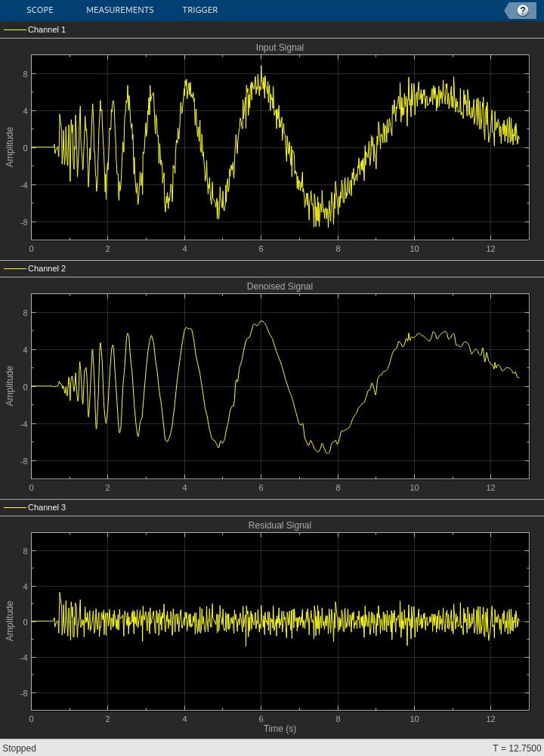Click the Residual Signal plot title
The image size is (544, 756).
pos(280,525)
